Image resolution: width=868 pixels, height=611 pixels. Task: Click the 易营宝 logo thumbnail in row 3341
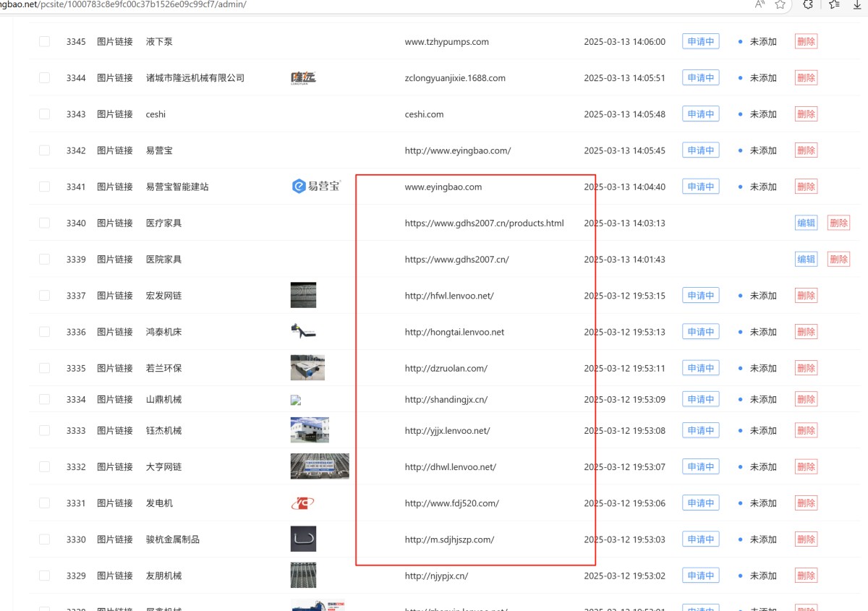click(315, 187)
